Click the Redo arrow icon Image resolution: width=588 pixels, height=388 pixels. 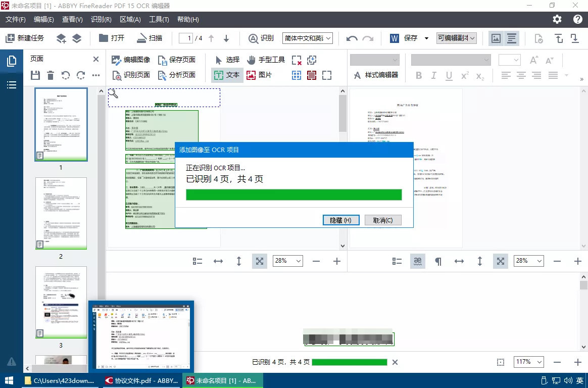pos(368,38)
